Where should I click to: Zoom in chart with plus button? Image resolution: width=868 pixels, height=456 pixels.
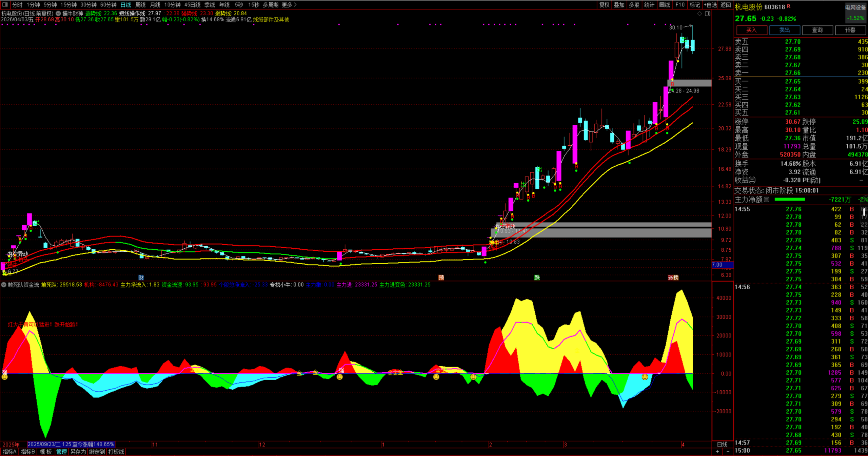(x=717, y=452)
